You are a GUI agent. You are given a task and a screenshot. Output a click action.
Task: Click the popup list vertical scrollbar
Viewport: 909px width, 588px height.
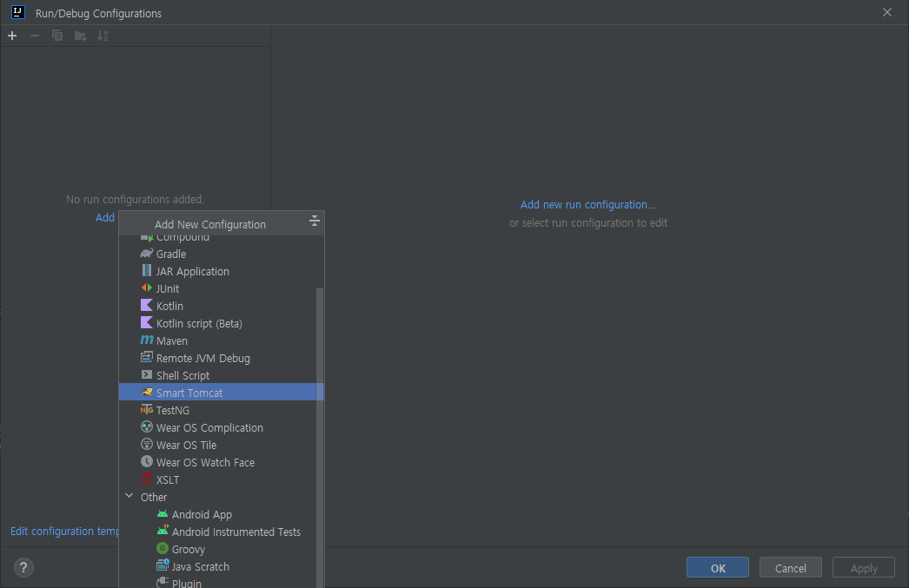320,438
